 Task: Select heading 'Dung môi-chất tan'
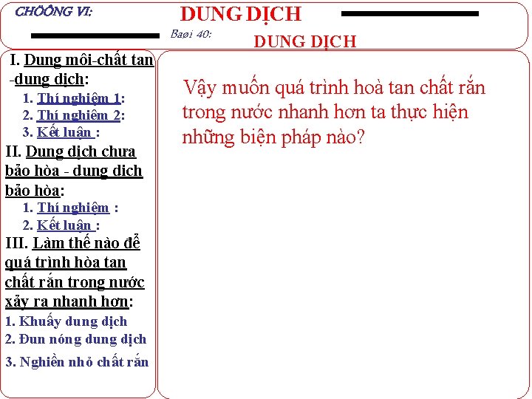[x=89, y=60]
